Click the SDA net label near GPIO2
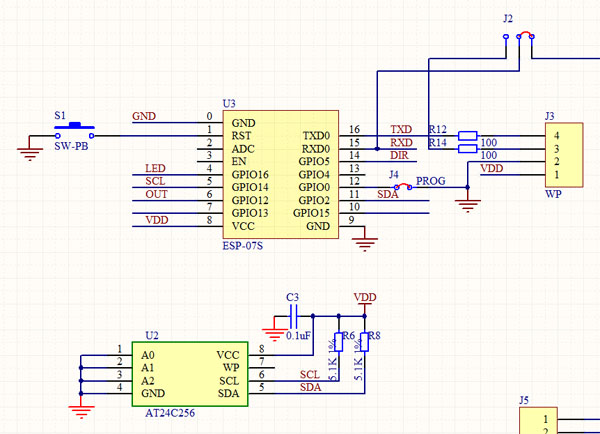Screen dimensions: 600x434 [x=388, y=194]
